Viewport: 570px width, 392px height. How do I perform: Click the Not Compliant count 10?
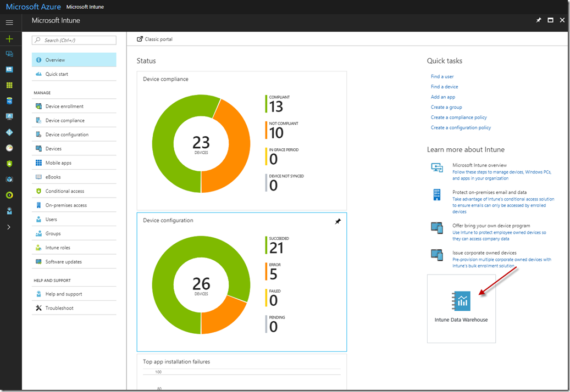pyautogui.click(x=276, y=133)
